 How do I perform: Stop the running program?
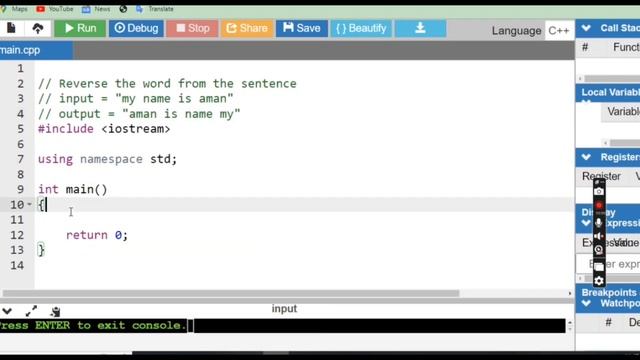pyautogui.click(x=192, y=28)
